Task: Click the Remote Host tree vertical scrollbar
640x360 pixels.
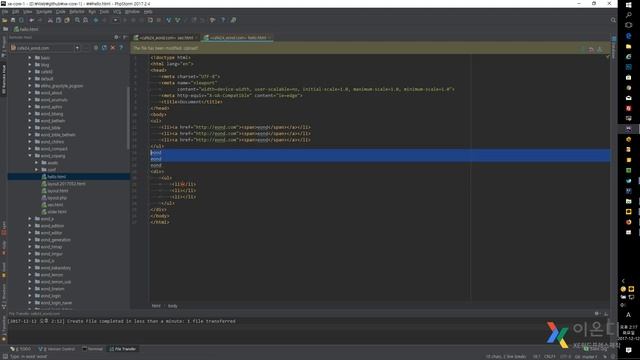Action: pos(129,118)
